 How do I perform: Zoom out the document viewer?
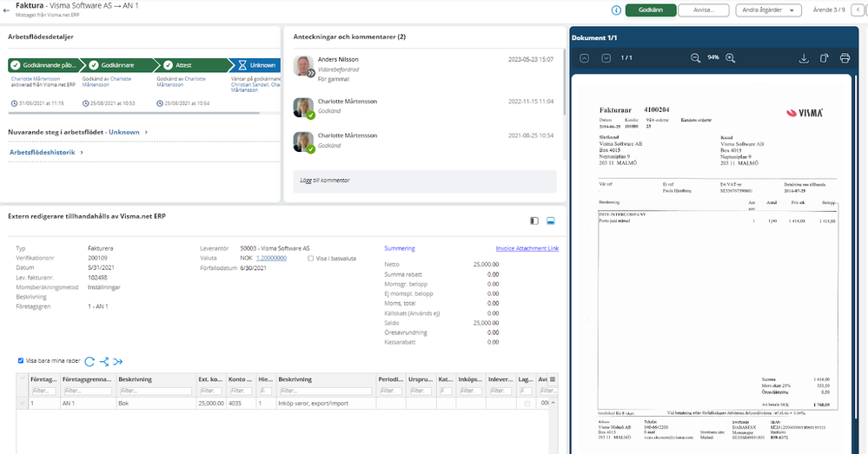695,58
